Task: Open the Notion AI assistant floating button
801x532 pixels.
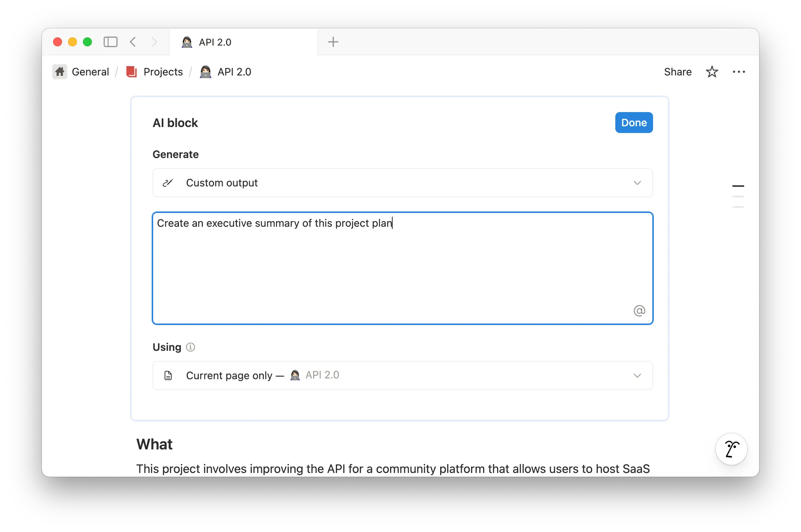Action: click(731, 449)
